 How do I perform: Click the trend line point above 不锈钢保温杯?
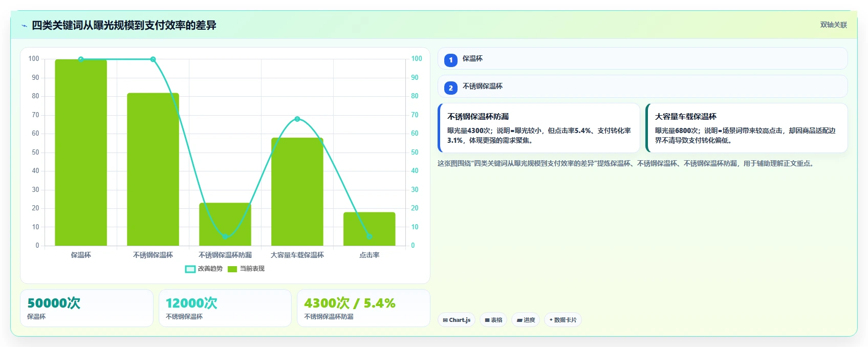click(153, 59)
